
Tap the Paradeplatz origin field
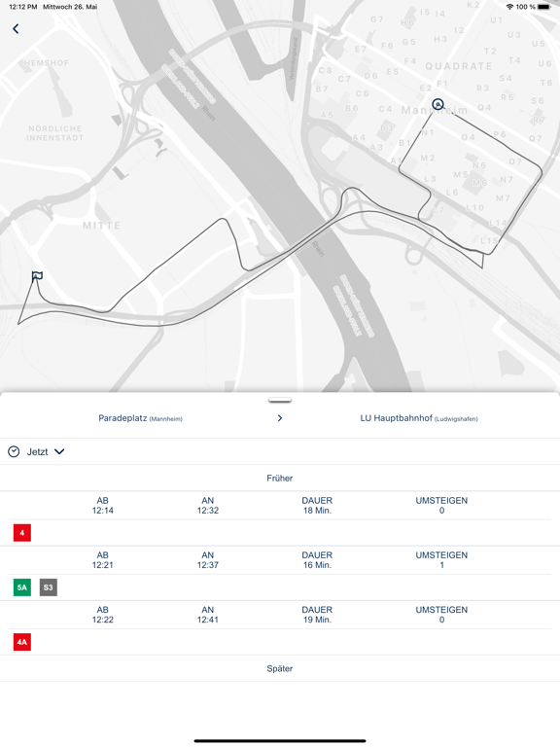click(140, 418)
